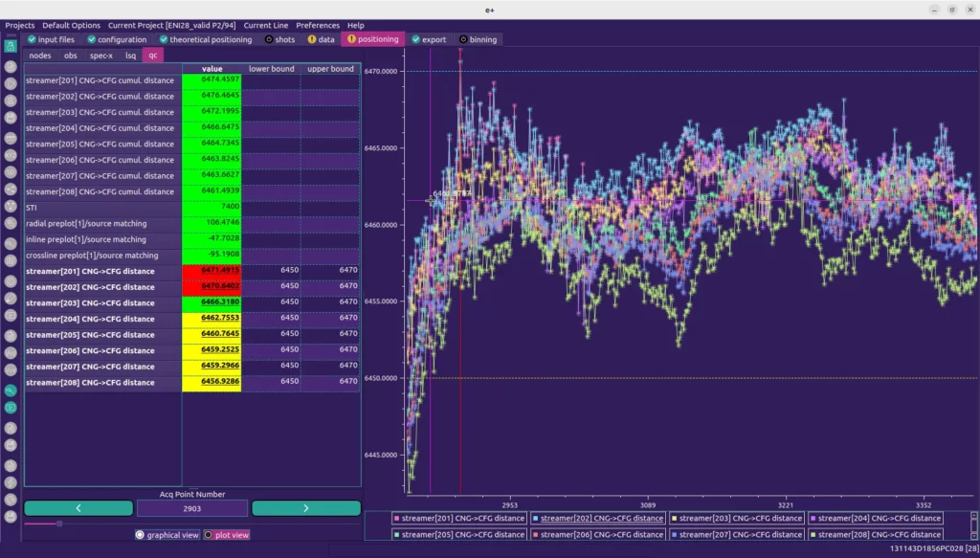The width and height of the screenshot is (980, 558).
Task: Open the input files tab
Action: click(x=52, y=39)
